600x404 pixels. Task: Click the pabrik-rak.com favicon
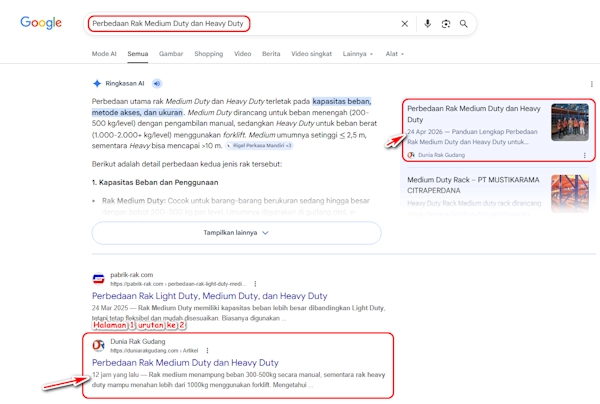click(98, 279)
